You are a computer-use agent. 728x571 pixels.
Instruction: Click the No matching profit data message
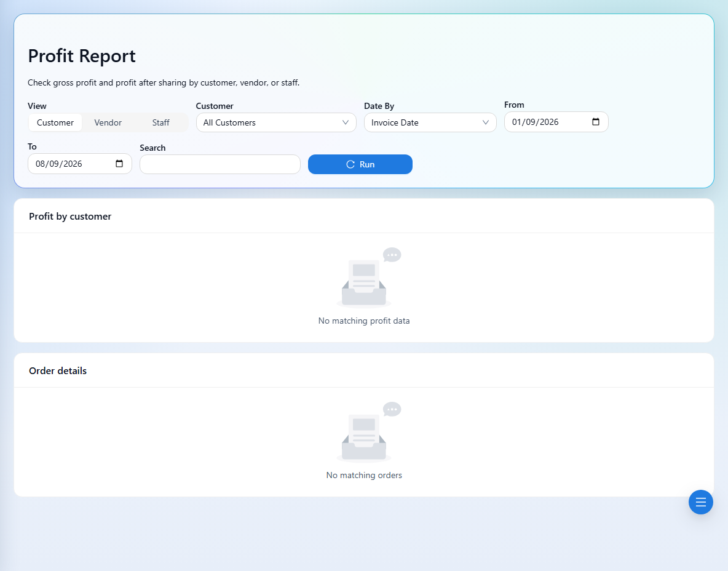[x=364, y=321]
